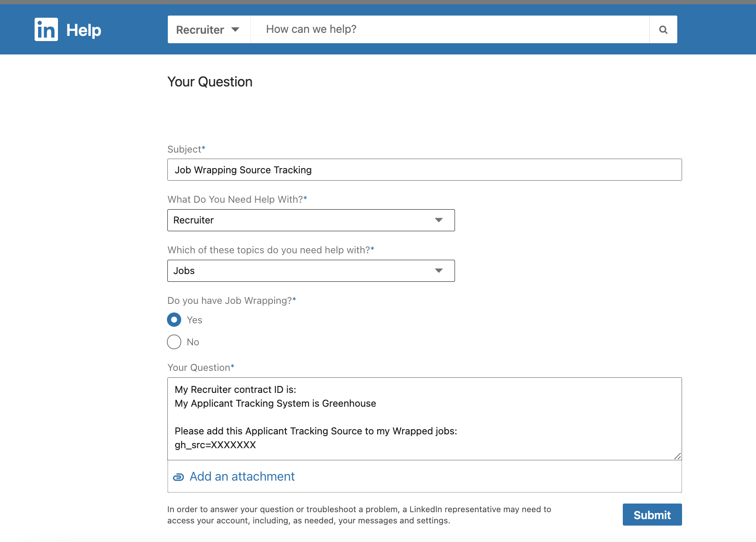This screenshot has height=542, width=756.
Task: Open the Recruiter product dropdown in header
Action: click(209, 29)
